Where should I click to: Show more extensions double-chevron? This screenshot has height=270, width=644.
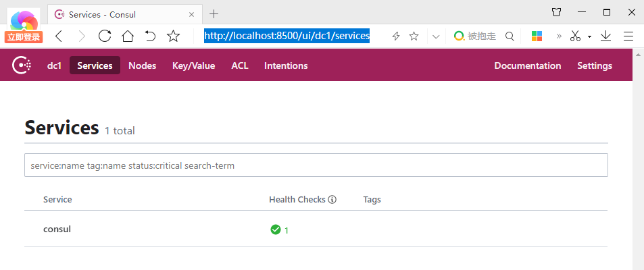point(559,36)
